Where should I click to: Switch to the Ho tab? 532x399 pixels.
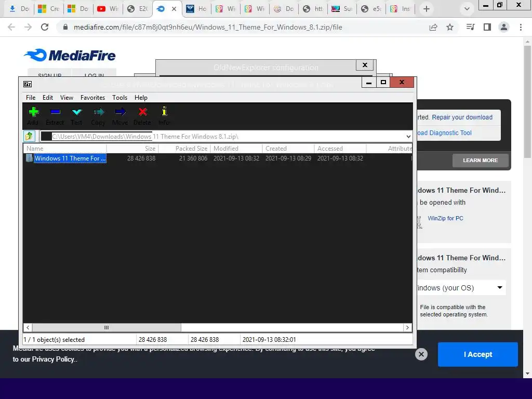tap(196, 9)
